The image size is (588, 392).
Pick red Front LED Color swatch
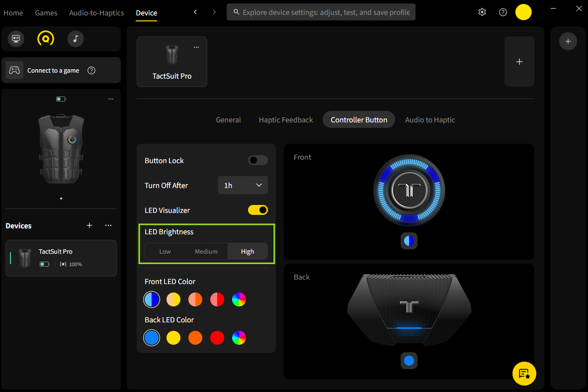point(217,299)
